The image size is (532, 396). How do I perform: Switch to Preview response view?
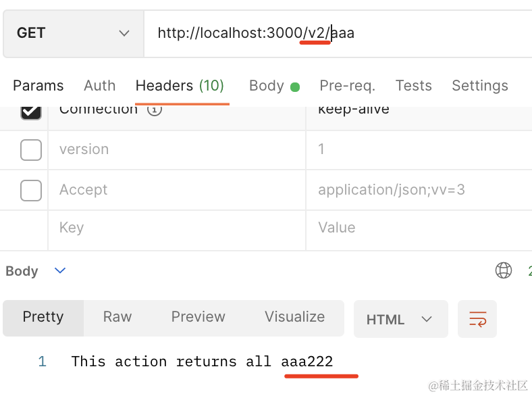(x=198, y=317)
